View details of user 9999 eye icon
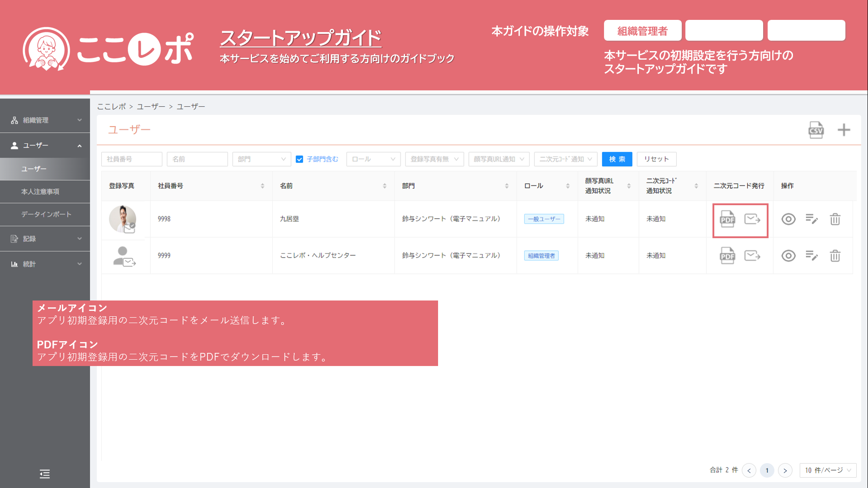This screenshot has height=488, width=868. pos(788,256)
